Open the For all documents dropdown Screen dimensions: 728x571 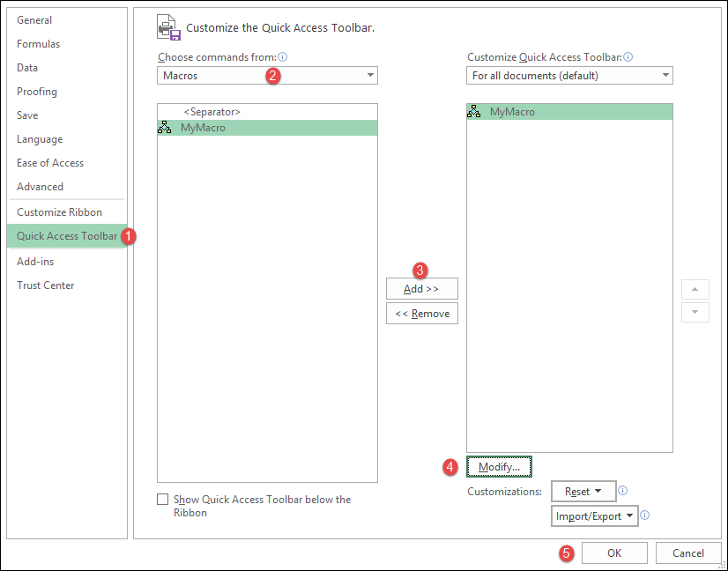pos(568,75)
